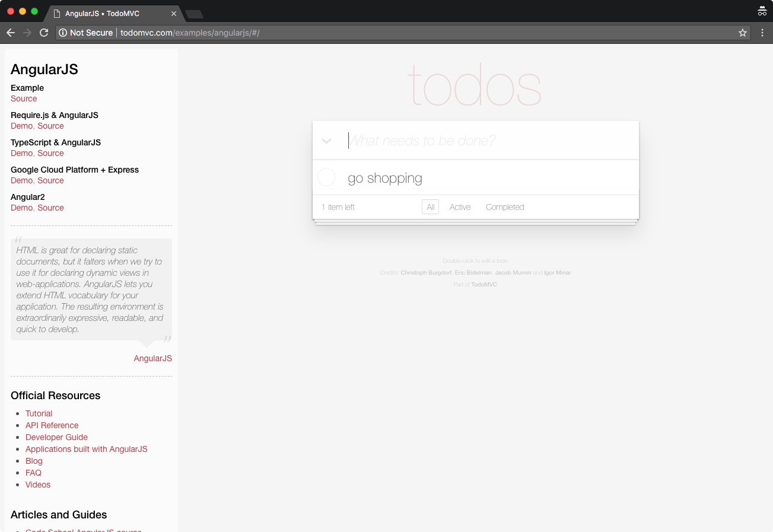The image size is (773, 532).
Task: Filter to Completed todos
Action: (505, 207)
